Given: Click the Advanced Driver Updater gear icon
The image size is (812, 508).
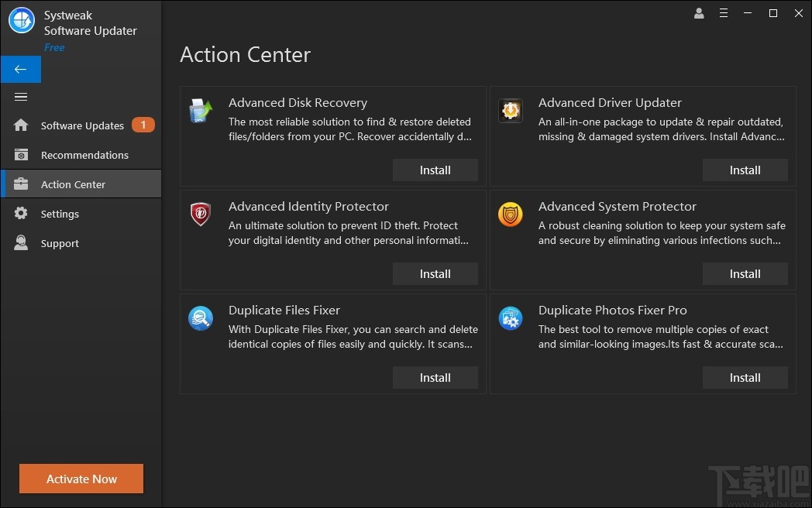Looking at the screenshot, I should click(x=511, y=110).
